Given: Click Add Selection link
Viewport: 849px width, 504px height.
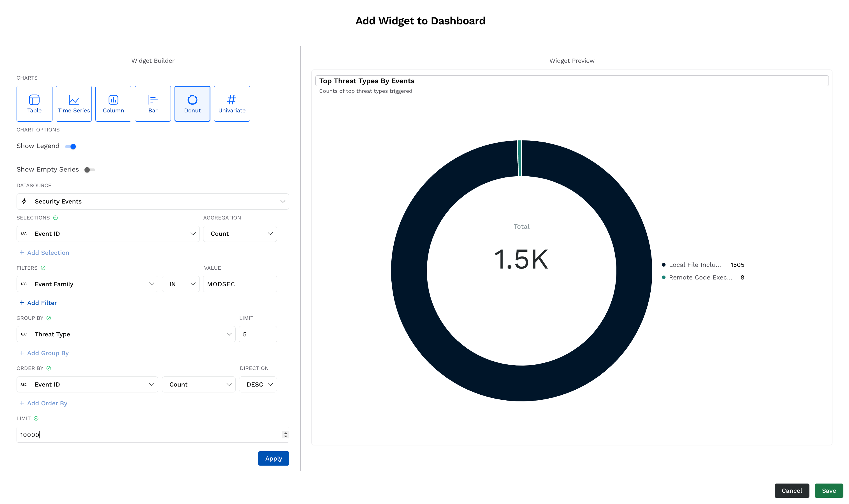Looking at the screenshot, I should 44,253.
